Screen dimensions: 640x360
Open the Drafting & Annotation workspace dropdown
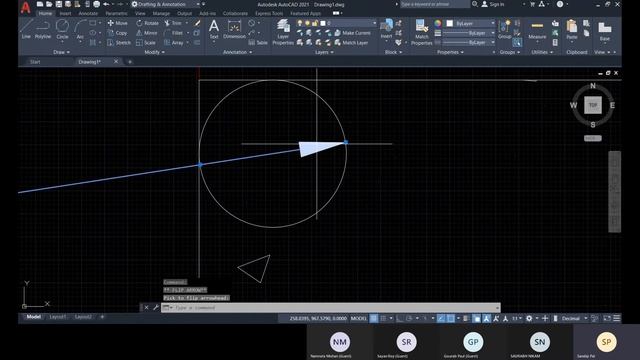[168, 4]
